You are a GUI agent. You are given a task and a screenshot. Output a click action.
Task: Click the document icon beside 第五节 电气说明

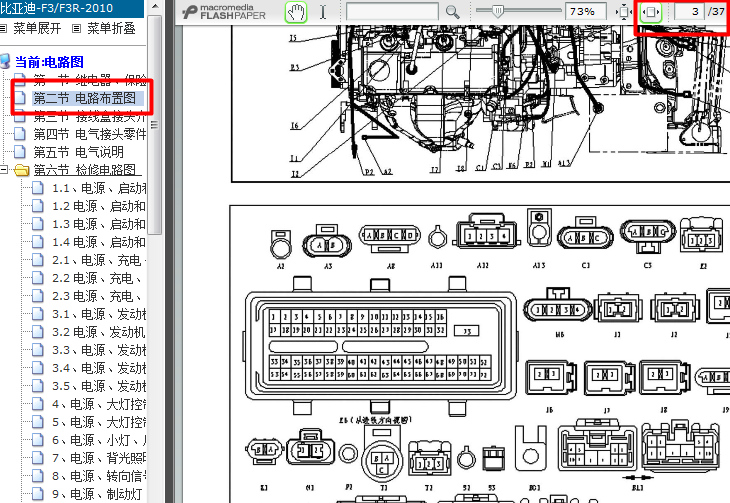[20, 152]
